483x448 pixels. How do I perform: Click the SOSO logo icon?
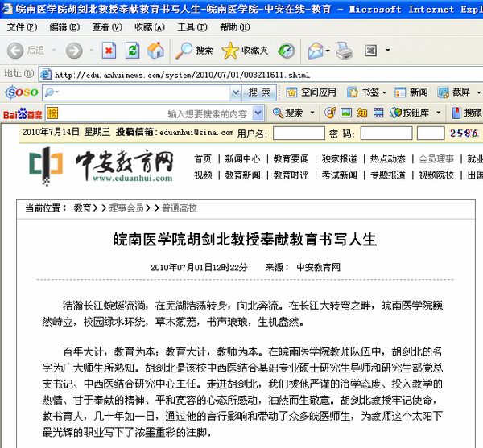tap(22, 92)
